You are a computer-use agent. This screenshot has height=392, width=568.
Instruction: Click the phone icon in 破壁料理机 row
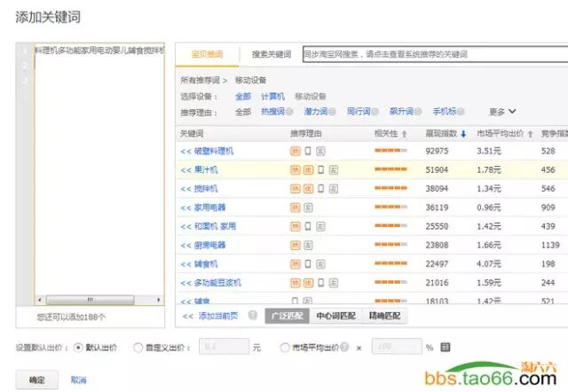coord(308,151)
